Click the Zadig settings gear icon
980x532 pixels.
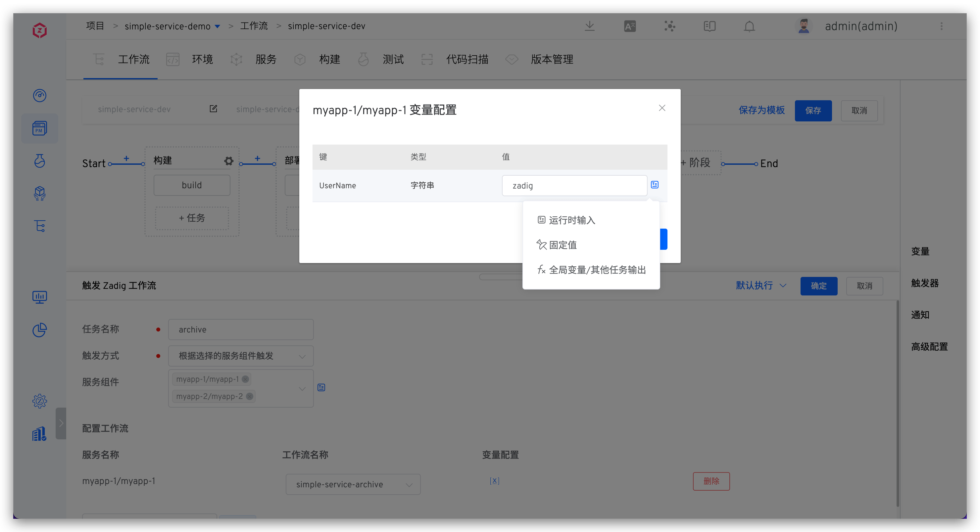point(40,401)
